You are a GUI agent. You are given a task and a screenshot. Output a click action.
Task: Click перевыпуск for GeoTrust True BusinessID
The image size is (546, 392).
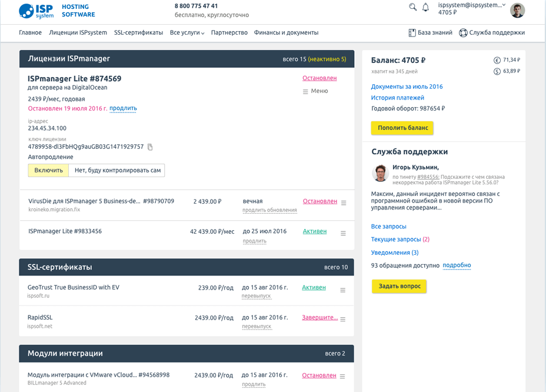(x=257, y=296)
